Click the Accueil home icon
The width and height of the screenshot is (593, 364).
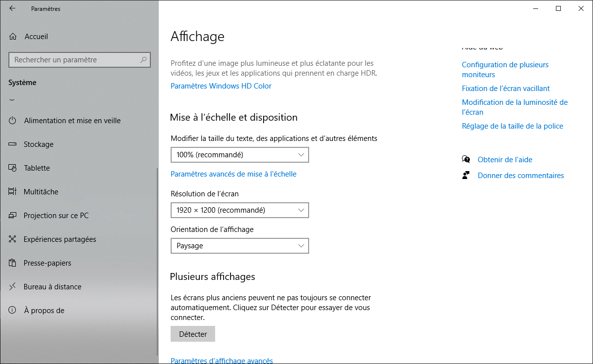(13, 37)
